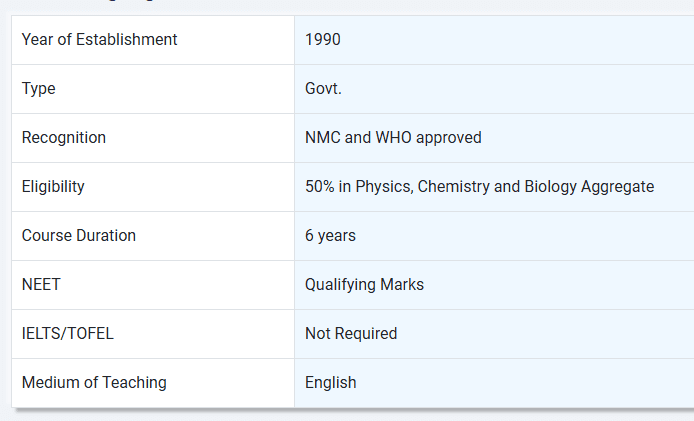Select the 6 years value cell
The image size is (694, 421).
click(330, 236)
